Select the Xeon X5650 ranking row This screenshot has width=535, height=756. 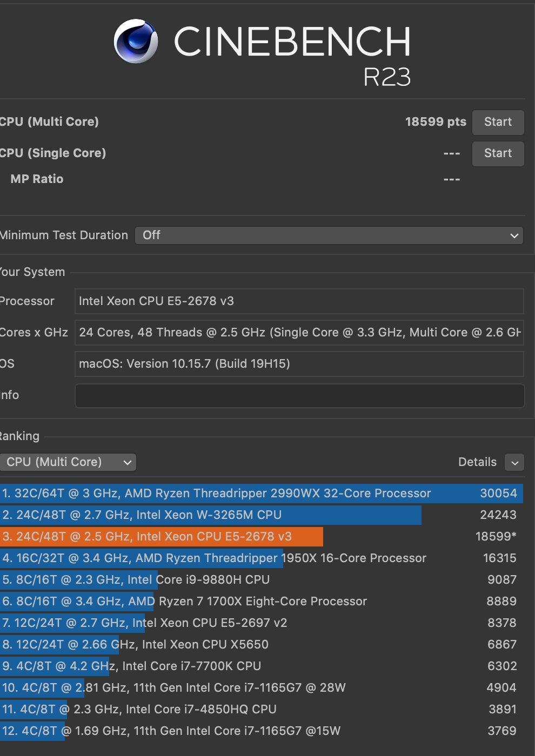(262, 645)
